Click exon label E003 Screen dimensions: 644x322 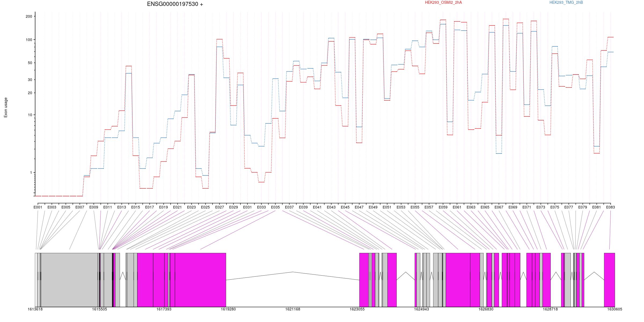pyautogui.click(x=52, y=207)
